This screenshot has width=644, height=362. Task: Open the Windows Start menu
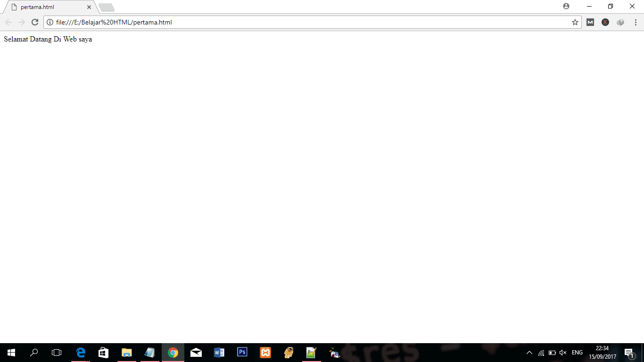point(11,353)
